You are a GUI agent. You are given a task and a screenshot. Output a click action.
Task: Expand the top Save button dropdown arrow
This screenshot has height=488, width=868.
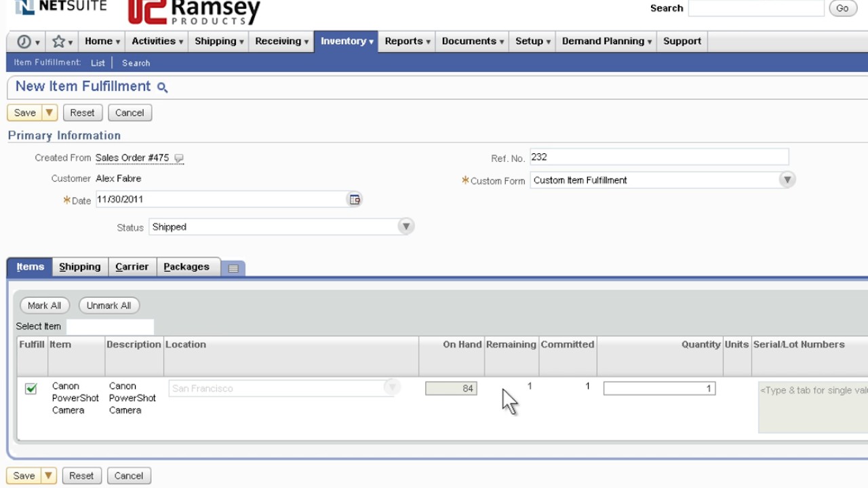[x=50, y=113]
